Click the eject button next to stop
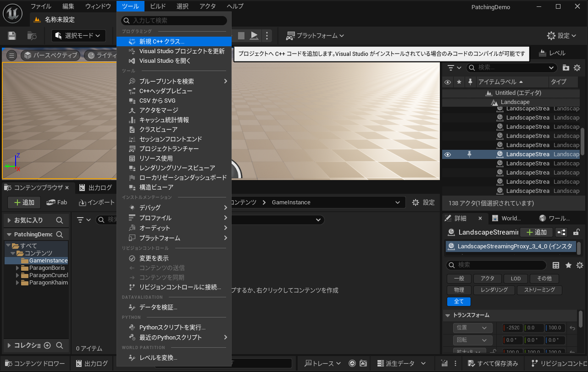Screen dimensions: 588x372 point(254,36)
